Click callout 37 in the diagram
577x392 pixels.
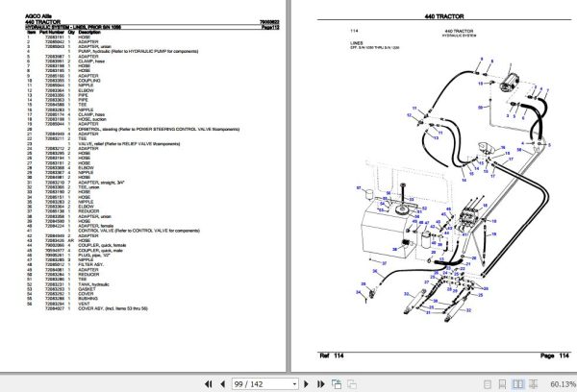[384, 263]
